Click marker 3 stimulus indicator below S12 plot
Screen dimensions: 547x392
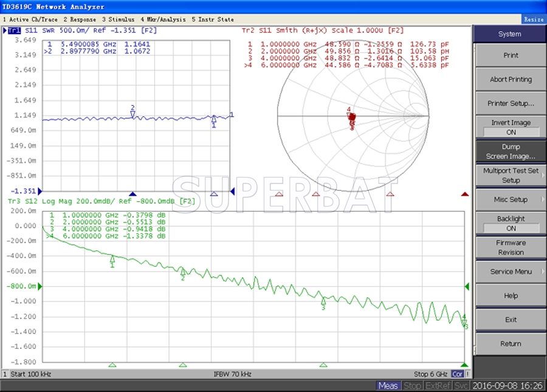[x=323, y=365]
